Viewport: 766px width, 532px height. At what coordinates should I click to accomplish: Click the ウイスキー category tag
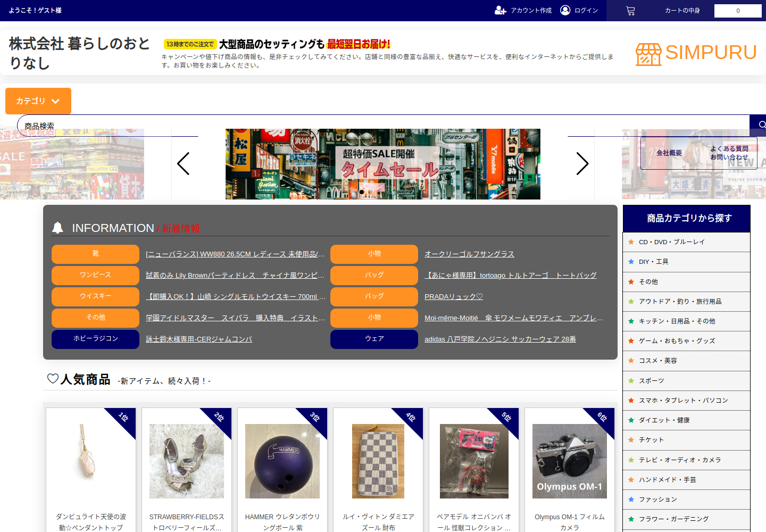95,296
